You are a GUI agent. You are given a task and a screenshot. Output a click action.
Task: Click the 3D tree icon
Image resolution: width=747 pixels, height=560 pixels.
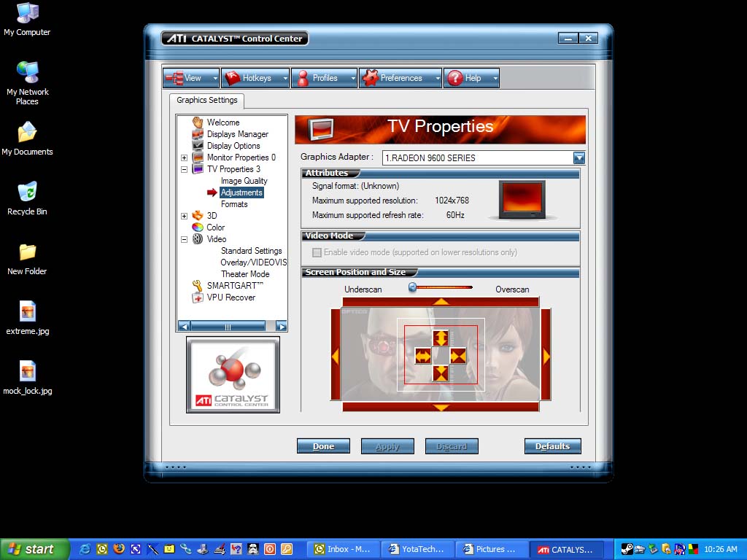197,216
